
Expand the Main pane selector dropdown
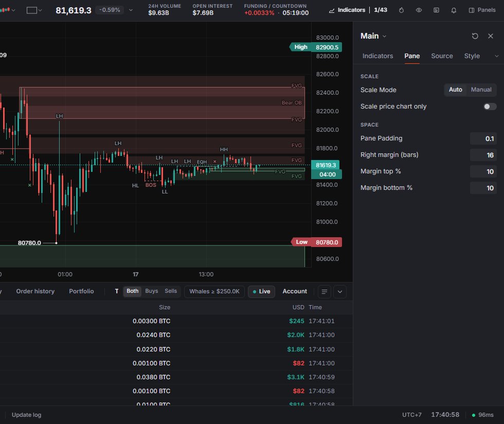(373, 36)
